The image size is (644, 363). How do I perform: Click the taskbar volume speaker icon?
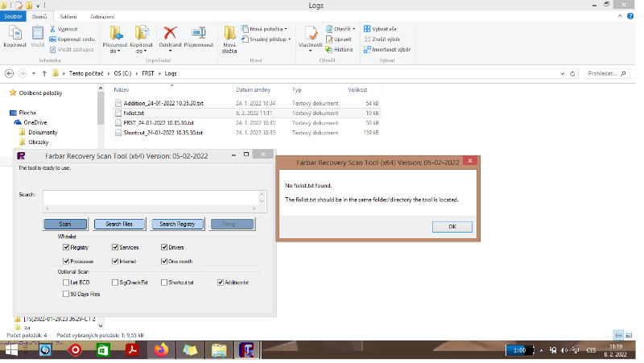point(564,350)
